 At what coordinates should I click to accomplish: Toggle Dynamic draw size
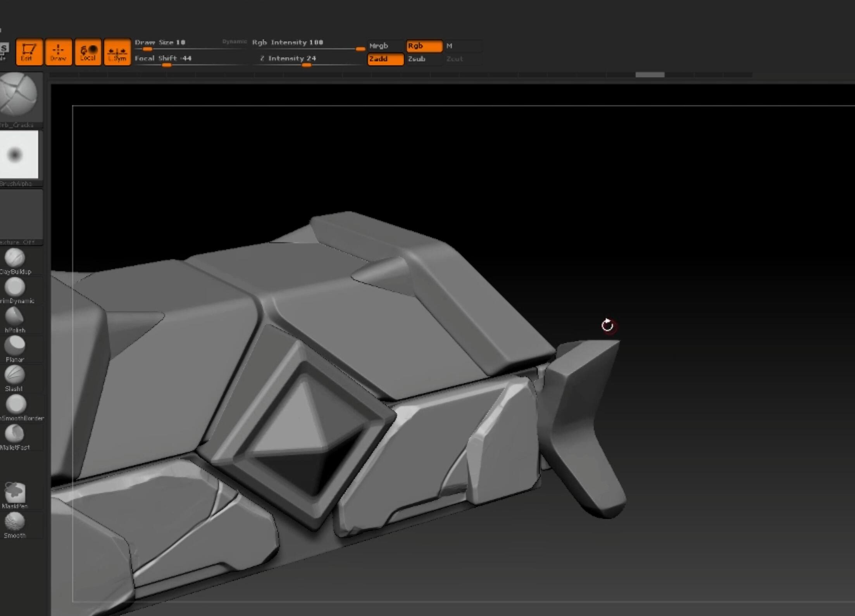(x=234, y=41)
